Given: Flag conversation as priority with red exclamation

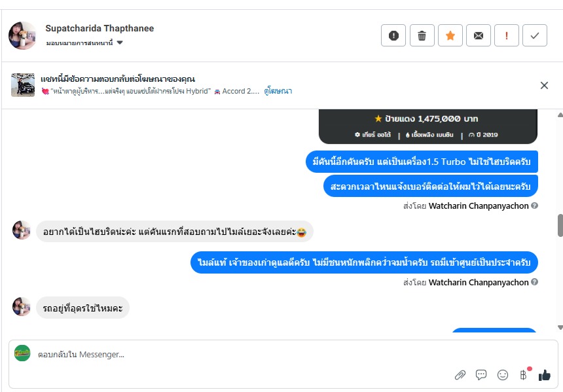Looking at the screenshot, I should pos(507,35).
